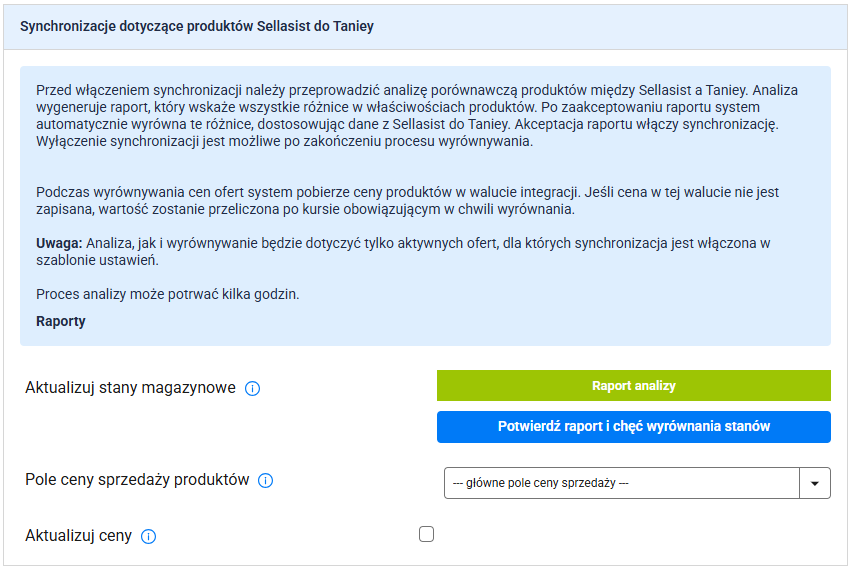Click the bold Uwaga: text
This screenshot has height=567, width=850.
(59, 243)
